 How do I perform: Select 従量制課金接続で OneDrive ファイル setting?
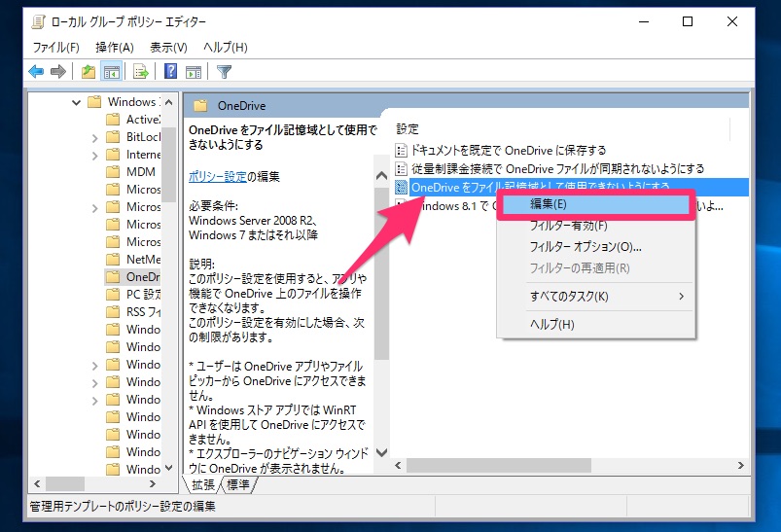[558, 168]
